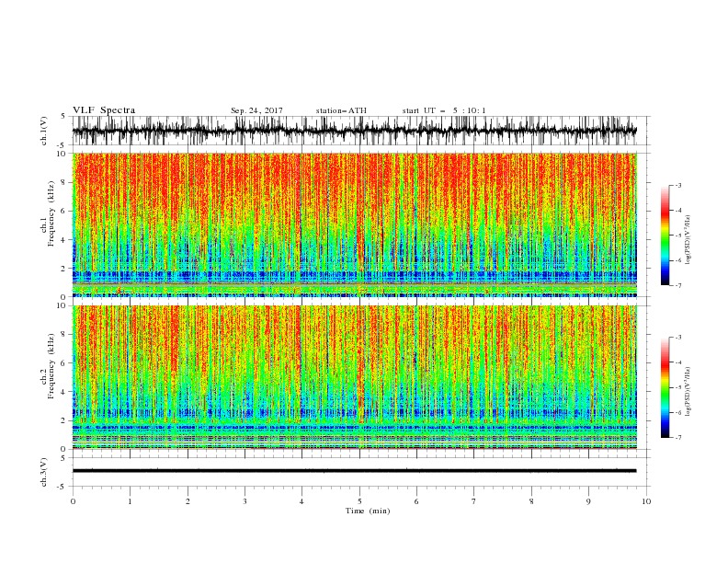This screenshot has height=563, width=728.
Task: Click the ch.2 colorbar gradient
Action: coord(665,387)
